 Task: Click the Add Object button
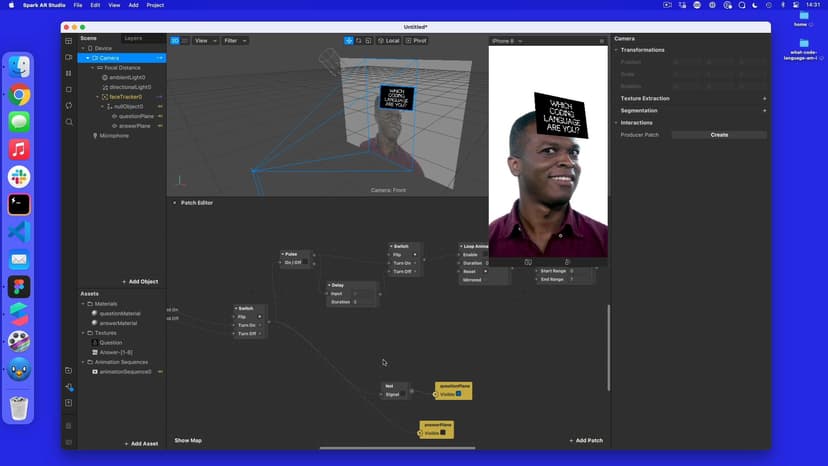(x=140, y=282)
